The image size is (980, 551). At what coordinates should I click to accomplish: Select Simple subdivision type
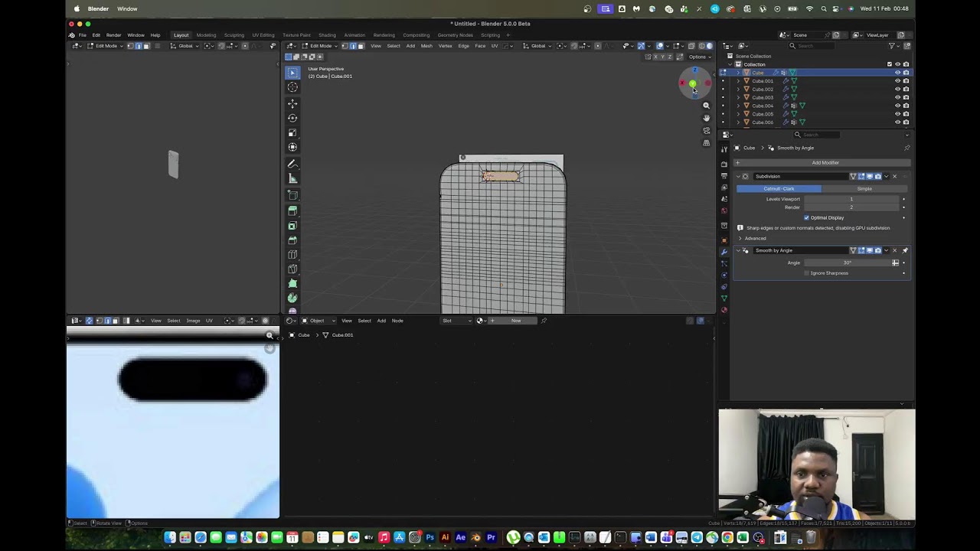tap(864, 189)
